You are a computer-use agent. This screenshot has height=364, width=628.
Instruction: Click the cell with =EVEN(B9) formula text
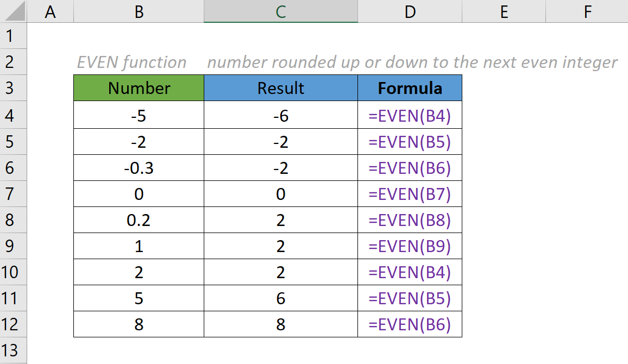(410, 246)
